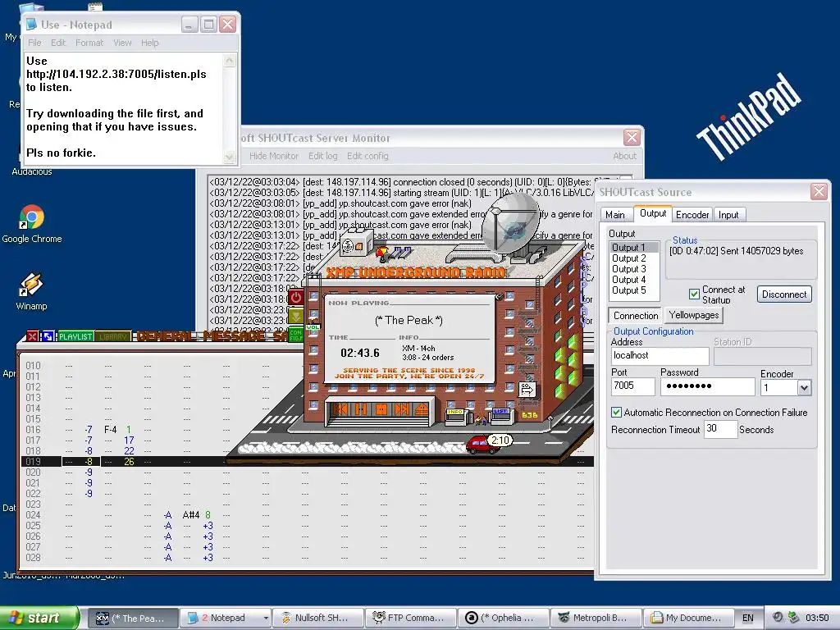Click the A#4 note in pattern row 024
This screenshot has width=840, height=630.
click(190, 515)
